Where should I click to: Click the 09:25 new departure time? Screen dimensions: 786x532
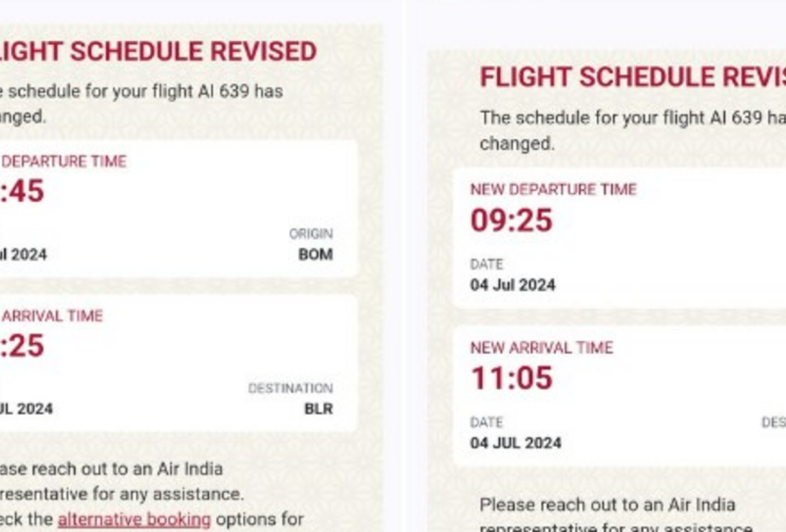[x=512, y=220]
